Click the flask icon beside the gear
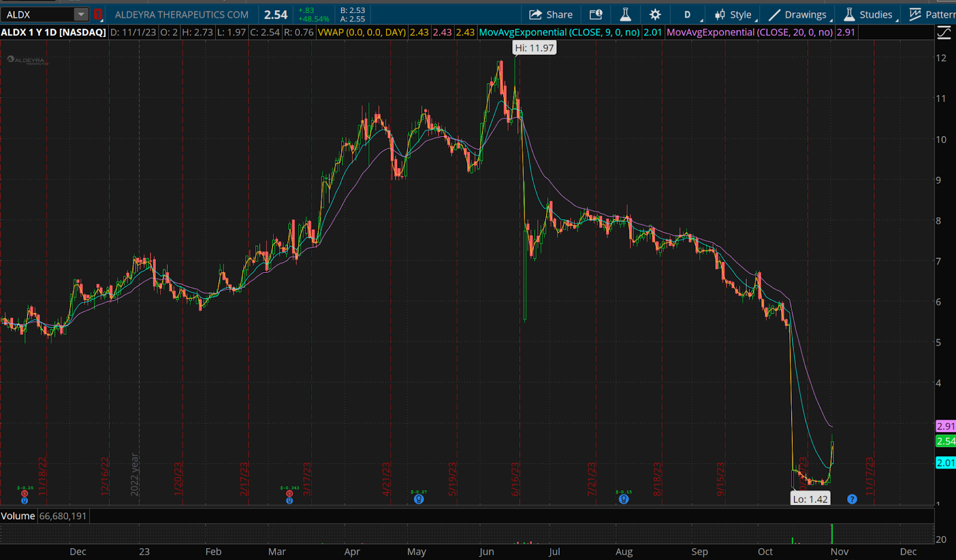Viewport: 956px width, 560px height. click(x=626, y=14)
